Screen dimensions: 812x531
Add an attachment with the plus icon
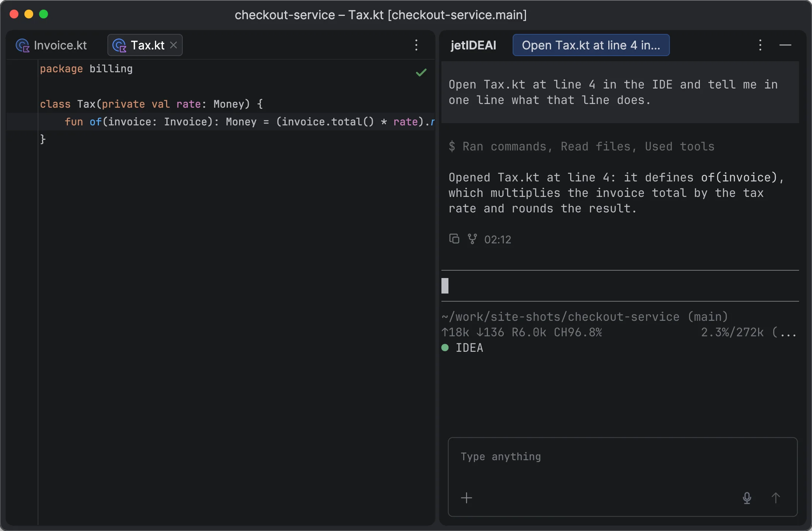(467, 498)
